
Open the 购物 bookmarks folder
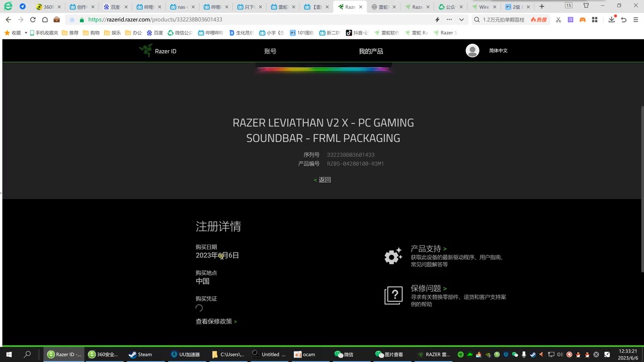(92, 33)
